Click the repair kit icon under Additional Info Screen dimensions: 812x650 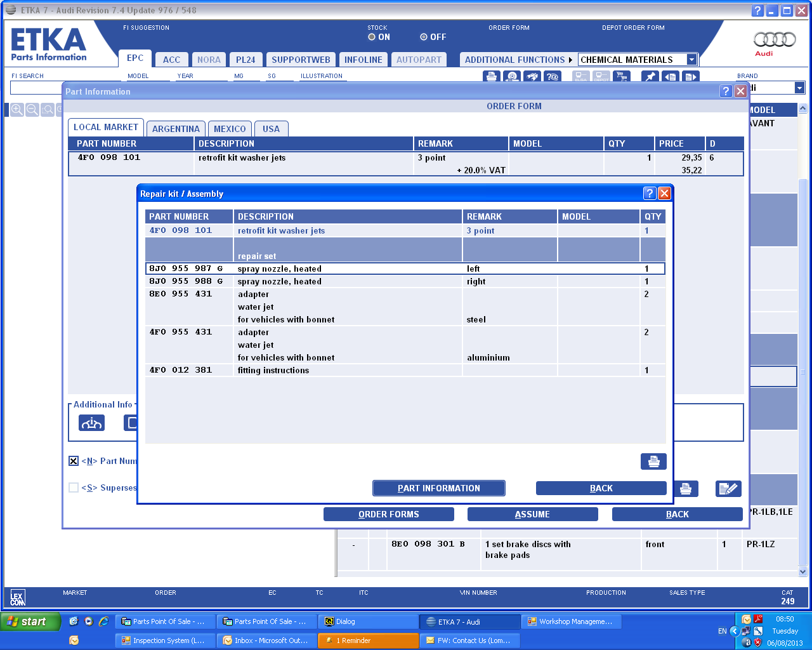91,423
